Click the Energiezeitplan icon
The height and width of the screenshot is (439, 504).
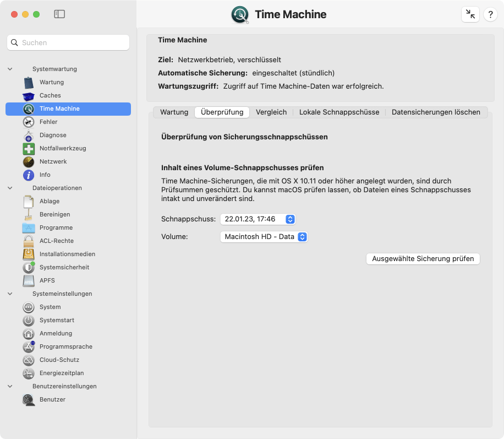pos(29,373)
